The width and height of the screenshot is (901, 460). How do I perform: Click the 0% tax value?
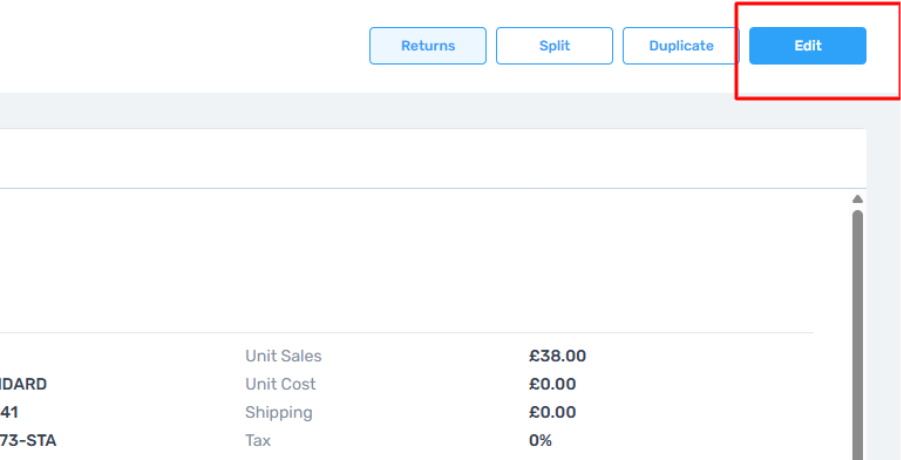[x=540, y=440]
